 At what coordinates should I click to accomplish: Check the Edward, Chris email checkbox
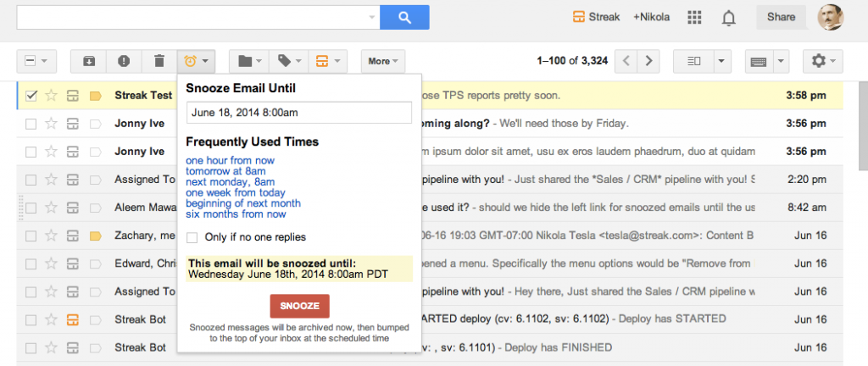pyautogui.click(x=31, y=263)
